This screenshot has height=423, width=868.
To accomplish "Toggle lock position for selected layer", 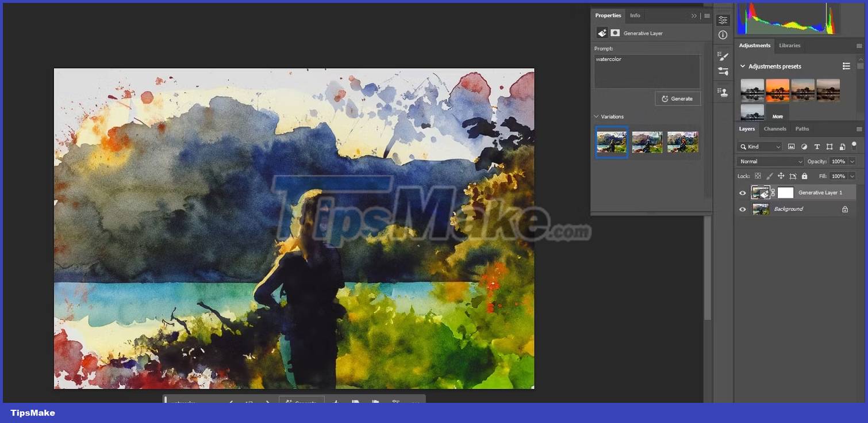I will (x=782, y=176).
